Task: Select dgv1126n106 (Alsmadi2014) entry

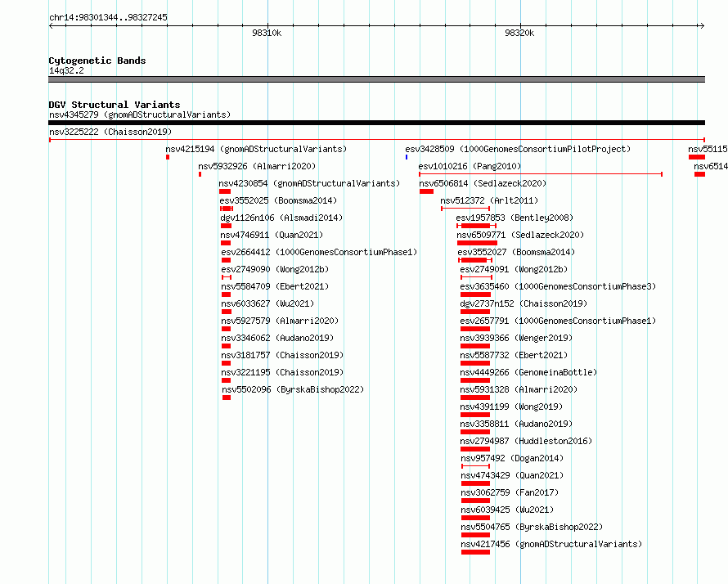Action: [x=281, y=218]
